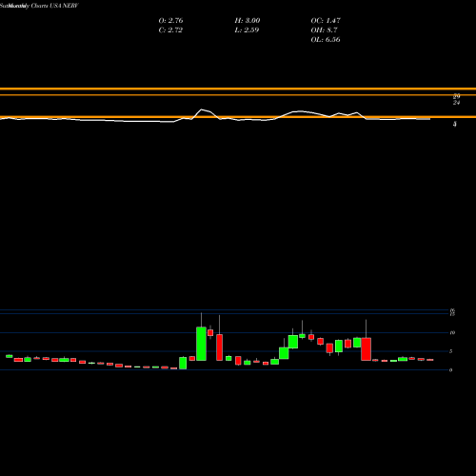The image size is (476, 476).
Task: Click the 'O: 2.76' open price value
Action: click(170, 21)
